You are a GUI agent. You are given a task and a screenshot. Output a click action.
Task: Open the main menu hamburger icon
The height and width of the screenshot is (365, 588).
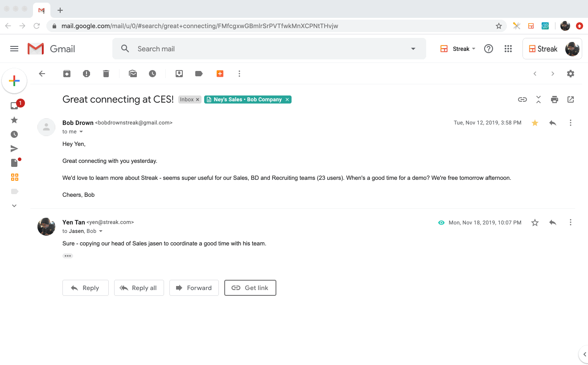coord(14,49)
